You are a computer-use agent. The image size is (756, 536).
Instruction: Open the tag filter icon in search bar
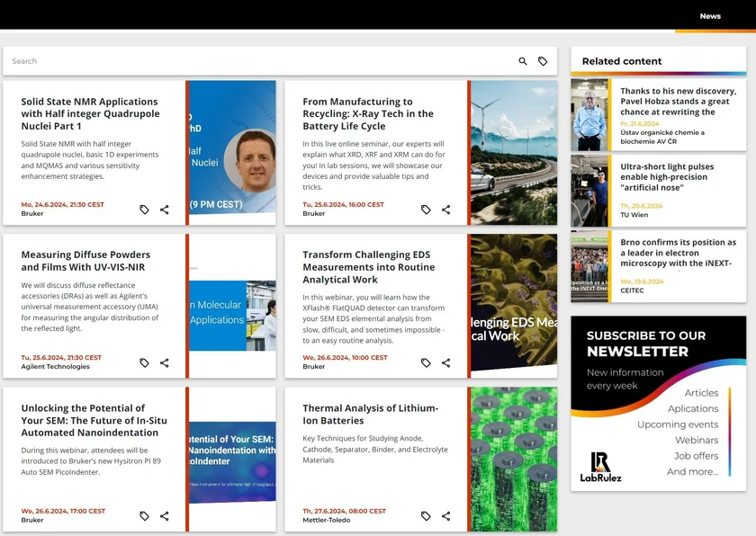543,61
